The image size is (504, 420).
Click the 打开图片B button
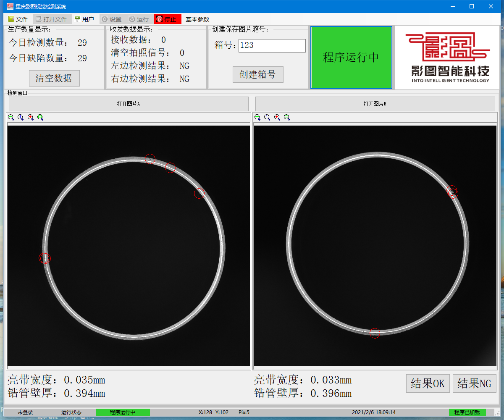pyautogui.click(x=375, y=104)
